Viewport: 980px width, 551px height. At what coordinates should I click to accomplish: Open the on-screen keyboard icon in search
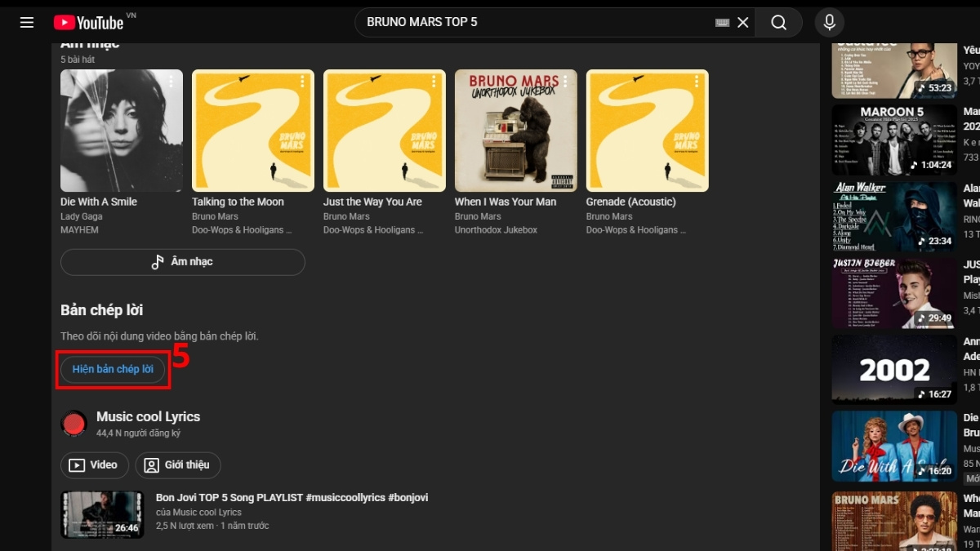pos(722,23)
